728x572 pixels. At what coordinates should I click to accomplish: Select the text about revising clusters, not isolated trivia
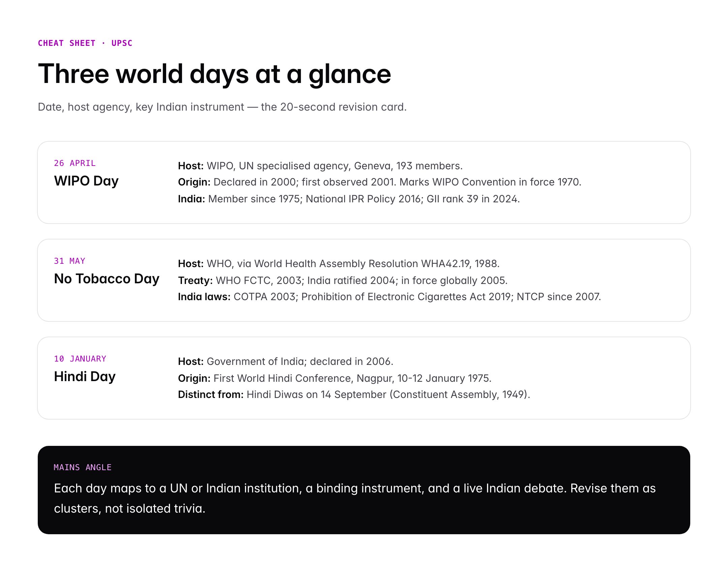354,488
